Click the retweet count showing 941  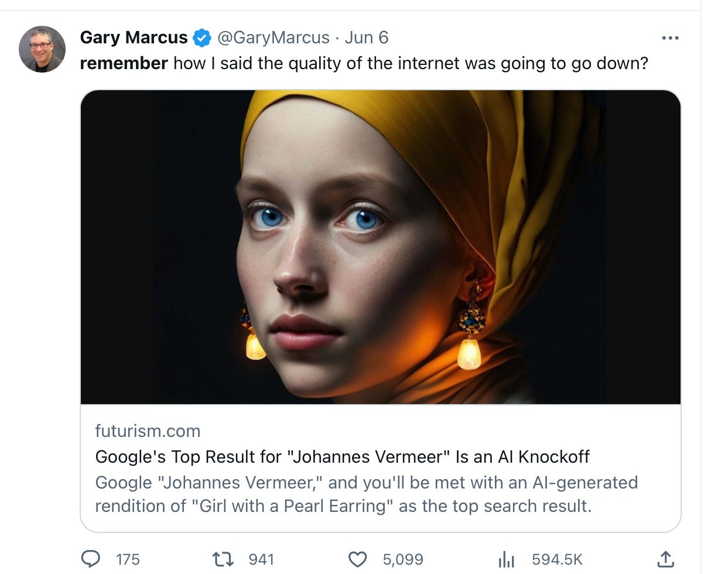click(x=261, y=559)
